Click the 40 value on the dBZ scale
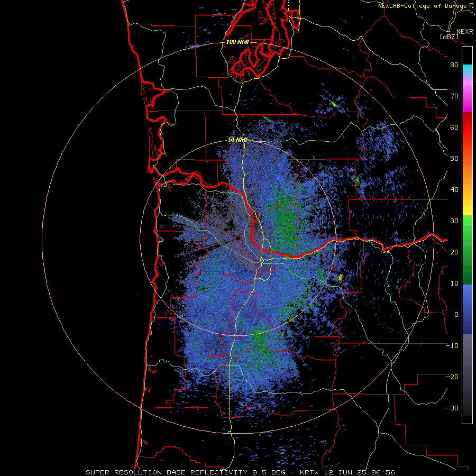476x476 pixels. point(454,190)
